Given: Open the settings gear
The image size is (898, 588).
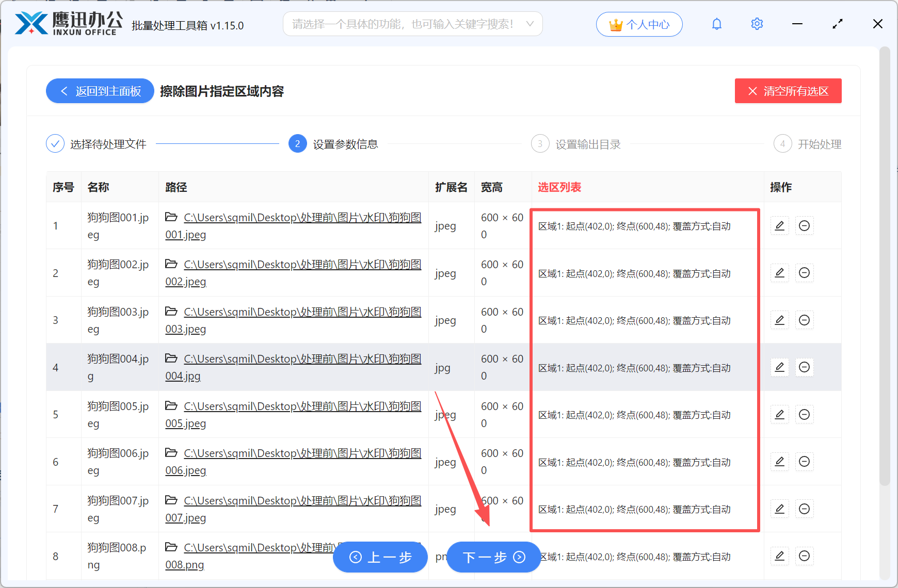Looking at the screenshot, I should (x=757, y=24).
